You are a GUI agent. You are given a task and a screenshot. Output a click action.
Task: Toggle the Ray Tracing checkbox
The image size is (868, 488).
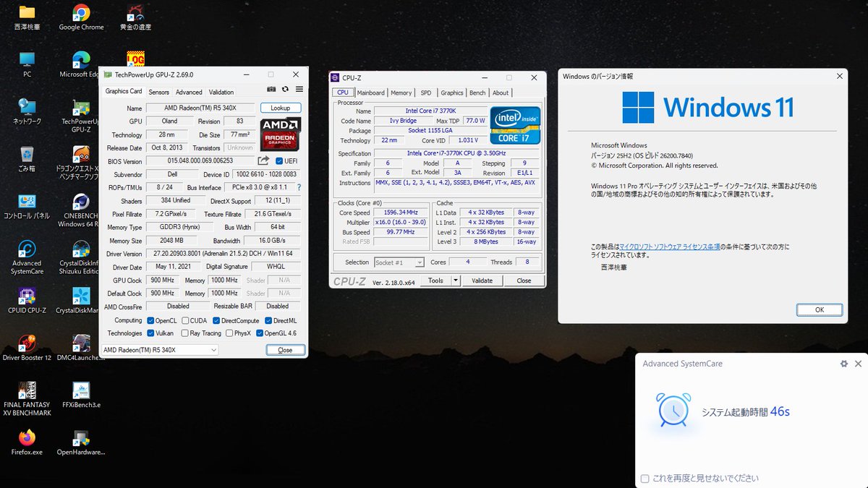pos(185,333)
